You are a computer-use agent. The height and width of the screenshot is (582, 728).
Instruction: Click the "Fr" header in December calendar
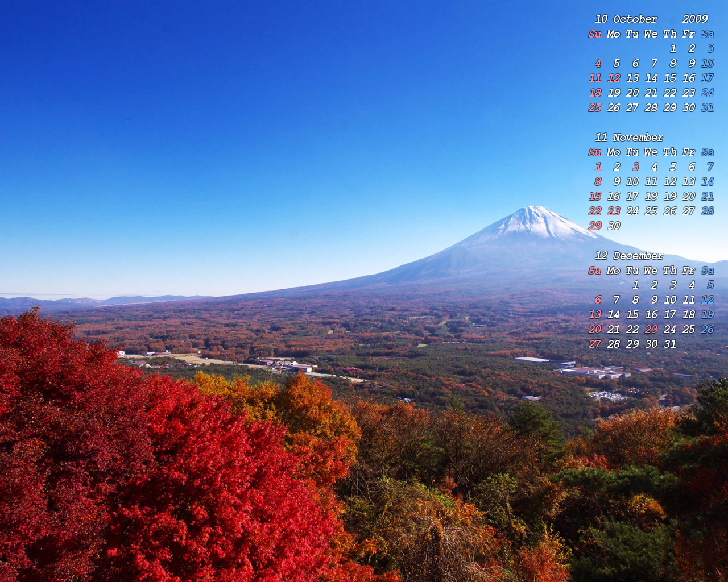[689, 271]
